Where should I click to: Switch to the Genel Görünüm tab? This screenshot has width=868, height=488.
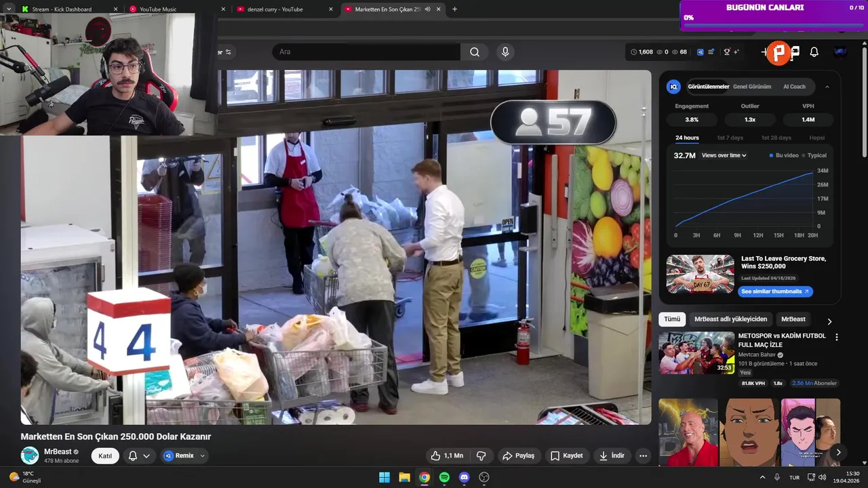click(752, 87)
